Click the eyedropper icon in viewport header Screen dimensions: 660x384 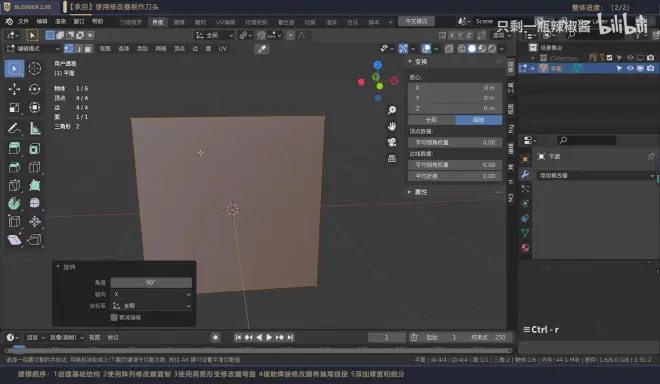[x=262, y=49]
